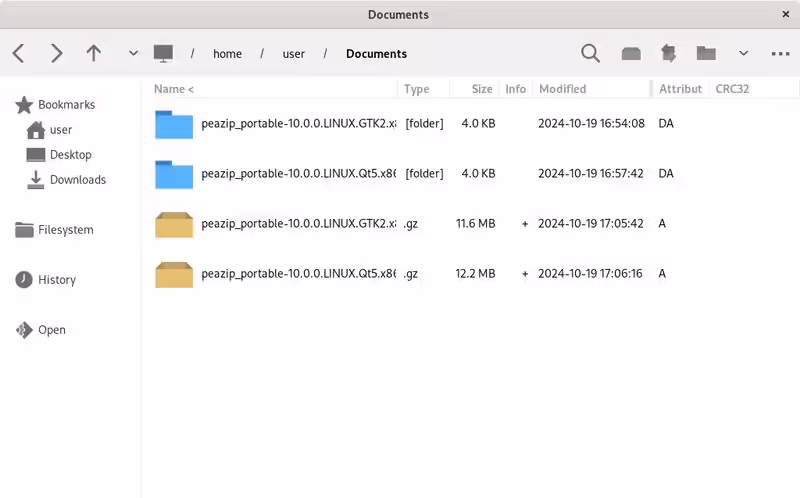800x498 pixels.
Task: Select 'user' in the breadcrumb path
Action: coord(294,54)
